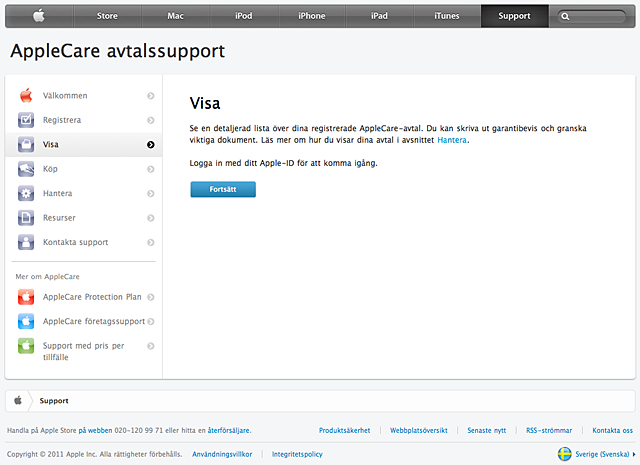Viewport: 640px width, 465px height.
Task: Click the 'på webben' link in footer
Action: point(95,430)
